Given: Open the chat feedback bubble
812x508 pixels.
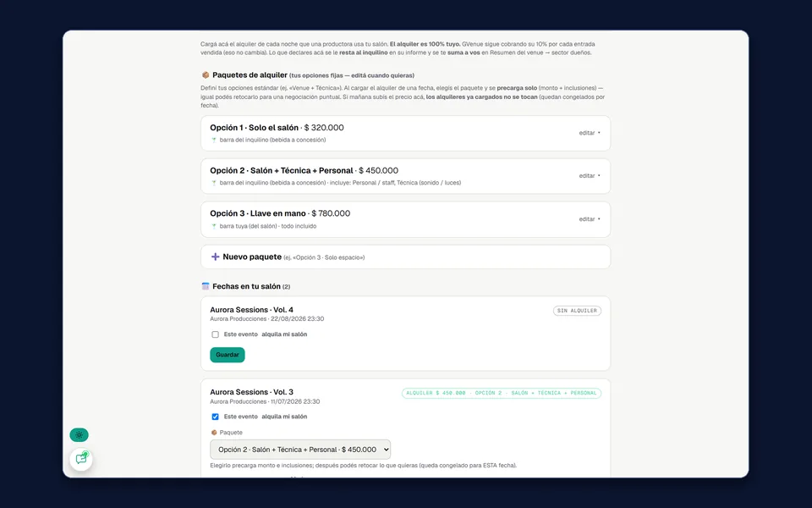Looking at the screenshot, I should 81,459.
